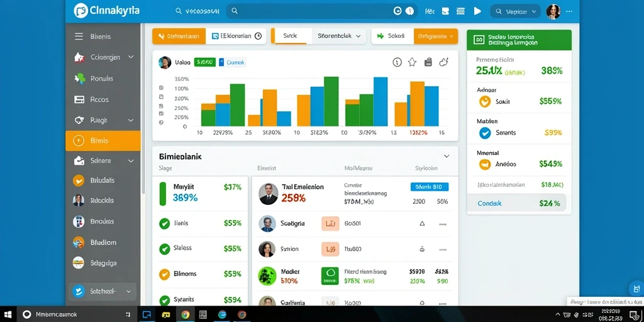
Task: Toggle the blue check beside Smants
Action: tap(485, 133)
